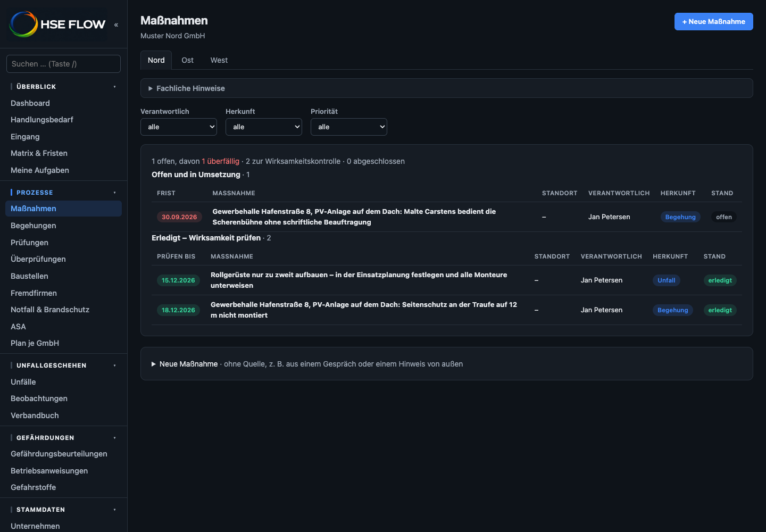Click the 18.12.2026 date badge
Image resolution: width=766 pixels, height=532 pixels.
pos(178,310)
